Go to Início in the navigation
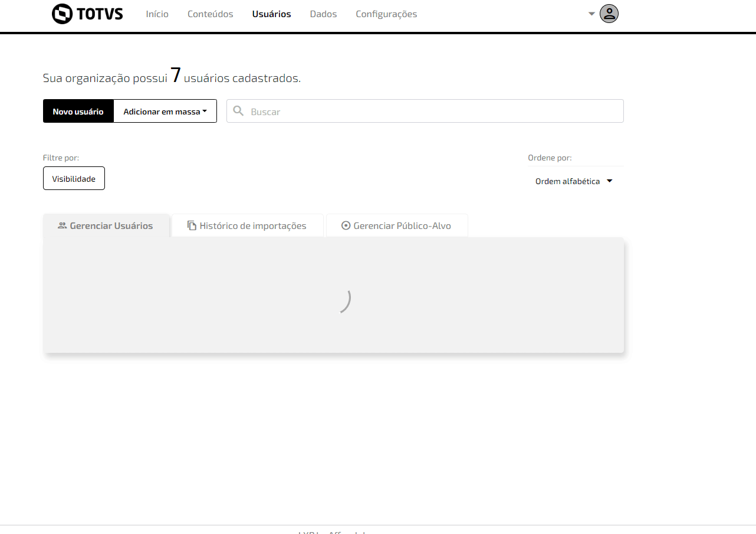 click(x=157, y=14)
